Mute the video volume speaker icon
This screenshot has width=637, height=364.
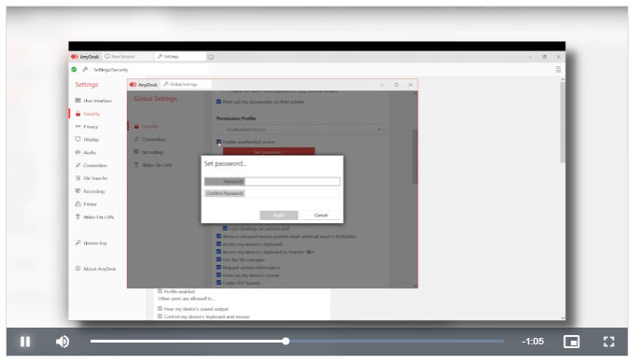(x=63, y=342)
